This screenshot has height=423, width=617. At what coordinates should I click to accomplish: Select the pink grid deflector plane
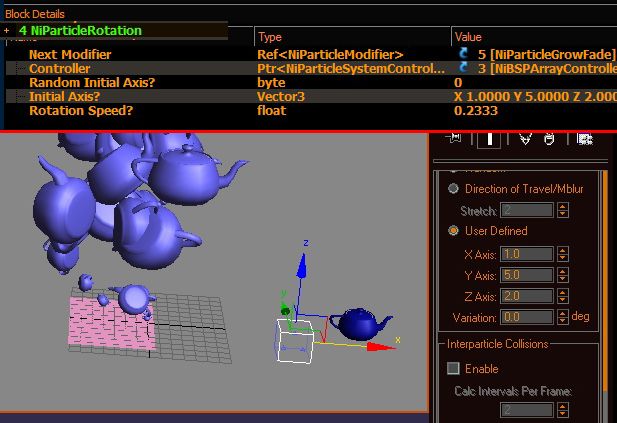pyautogui.click(x=111, y=323)
